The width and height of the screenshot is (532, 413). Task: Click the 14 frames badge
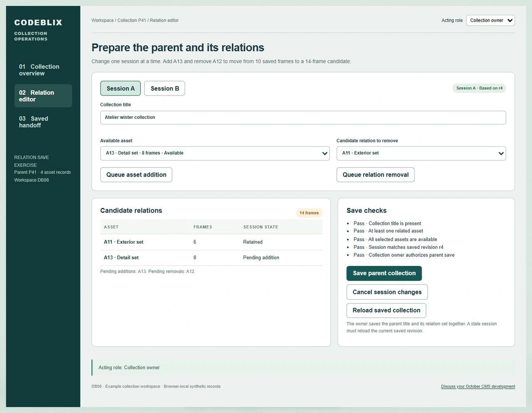click(x=309, y=213)
